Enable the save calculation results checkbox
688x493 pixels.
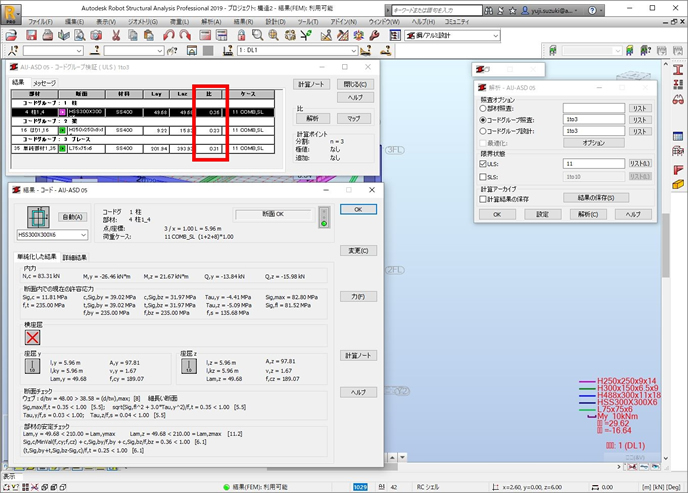[483, 199]
